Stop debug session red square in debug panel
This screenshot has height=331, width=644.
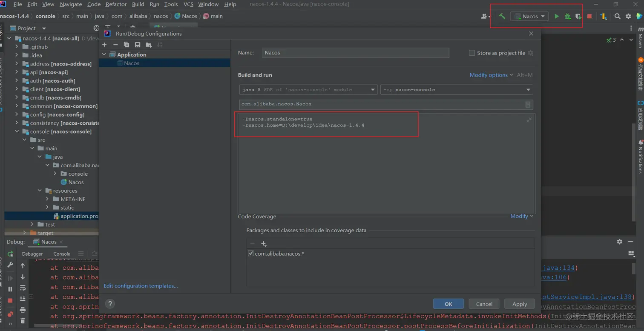[x=10, y=300]
